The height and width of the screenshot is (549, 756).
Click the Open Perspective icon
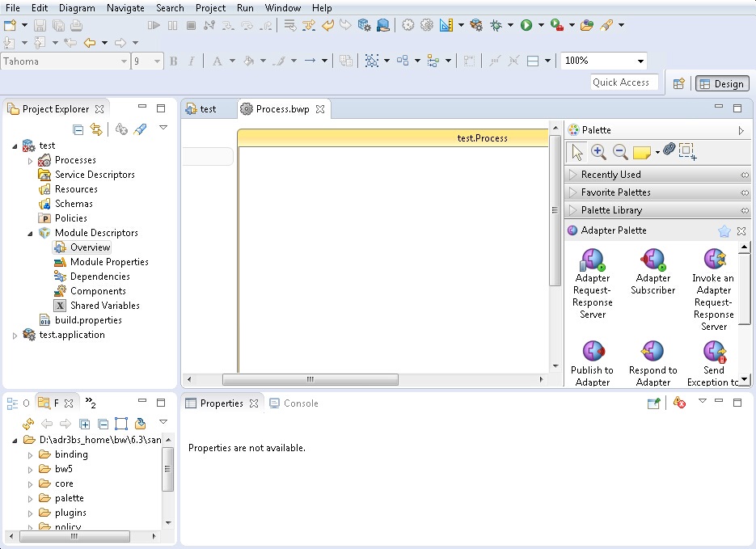(x=679, y=83)
